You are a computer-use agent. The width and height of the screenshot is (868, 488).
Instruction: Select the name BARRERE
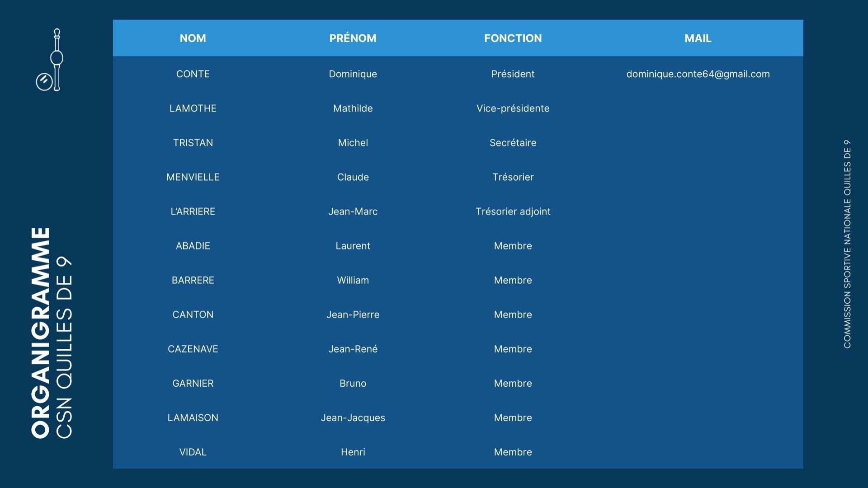coord(193,280)
